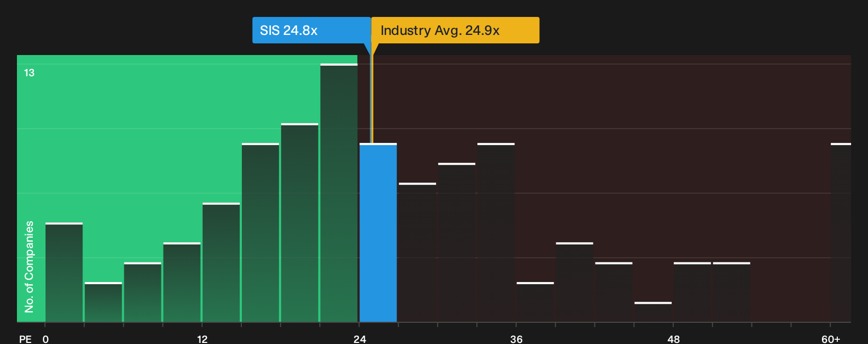The image size is (868, 344).
Task: Select the green bar starting at PE 12
Action: click(221, 262)
